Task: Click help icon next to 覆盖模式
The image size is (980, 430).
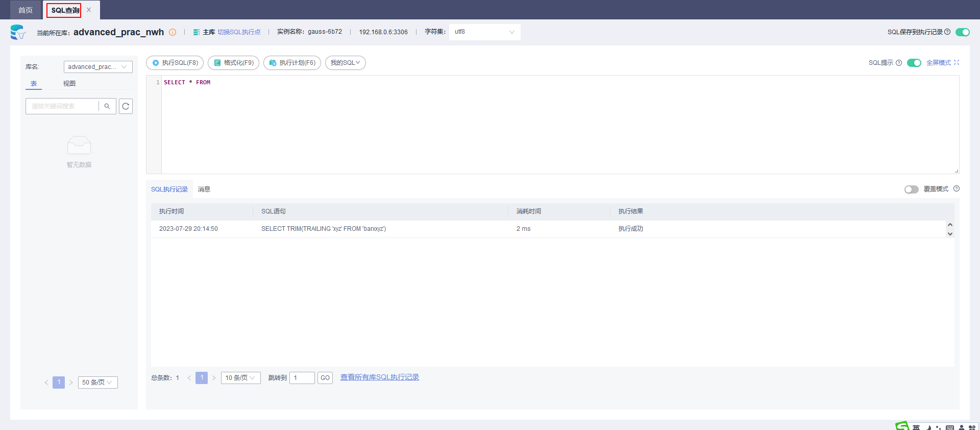Action: (x=957, y=188)
